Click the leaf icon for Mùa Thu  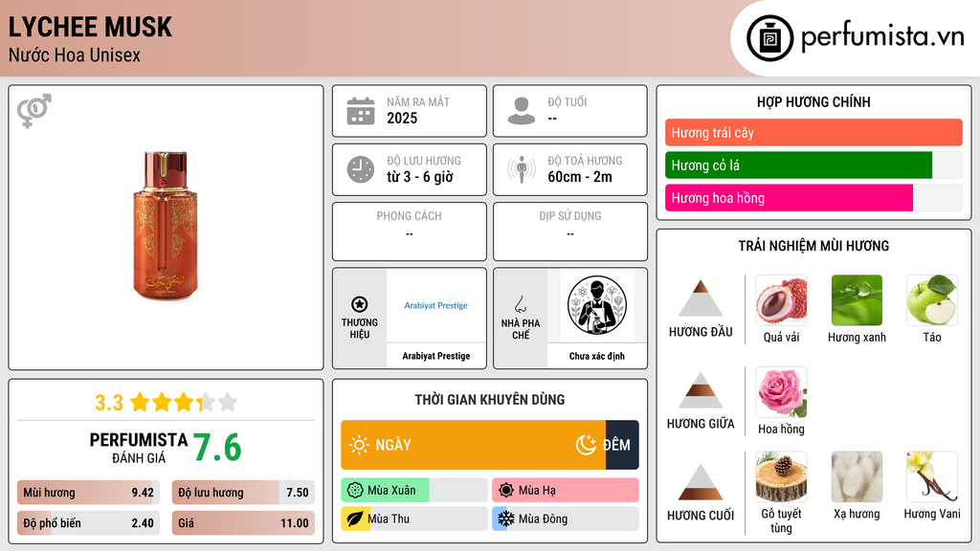(x=355, y=519)
